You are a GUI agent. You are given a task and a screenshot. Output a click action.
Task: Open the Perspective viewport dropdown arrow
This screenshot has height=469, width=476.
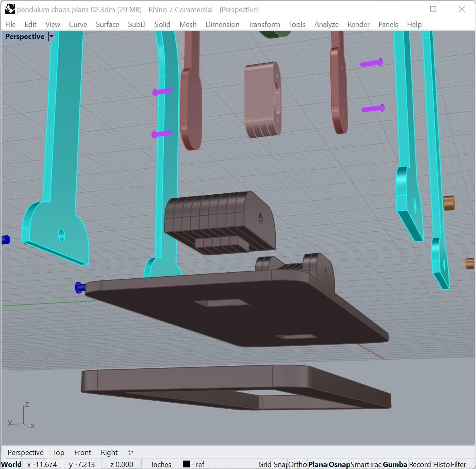pos(51,37)
